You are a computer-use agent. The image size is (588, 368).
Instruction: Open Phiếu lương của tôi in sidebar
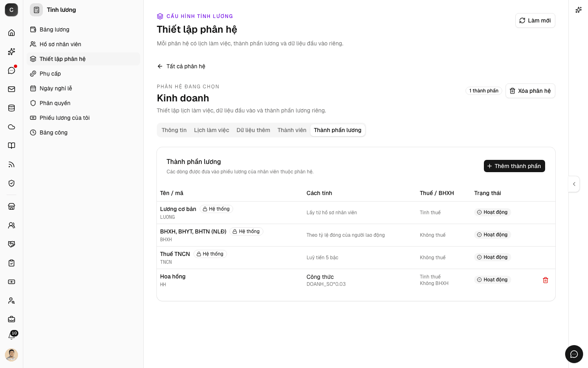(x=83, y=118)
